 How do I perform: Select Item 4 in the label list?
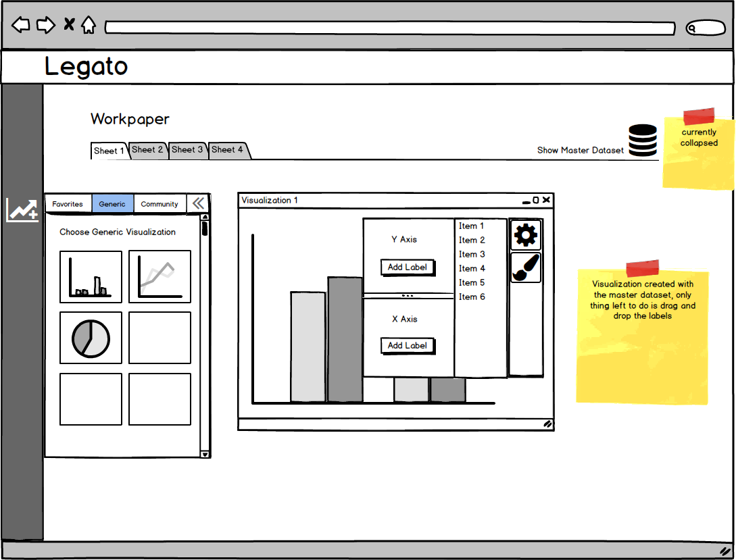tap(472, 268)
